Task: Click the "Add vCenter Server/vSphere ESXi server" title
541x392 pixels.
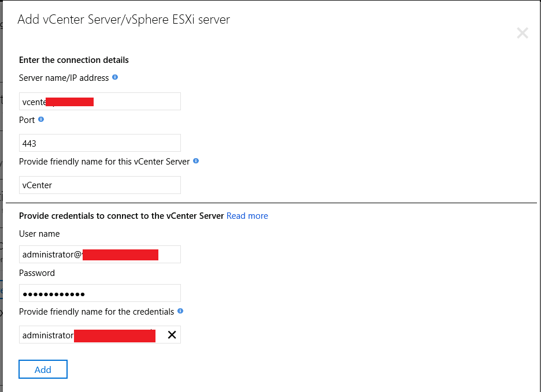Action: click(124, 20)
